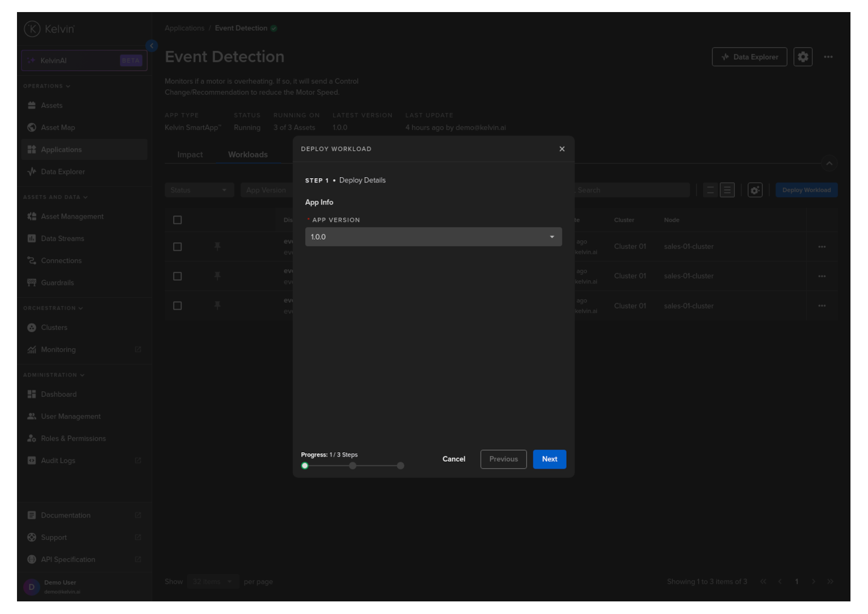Pin the first workload row

(218, 247)
